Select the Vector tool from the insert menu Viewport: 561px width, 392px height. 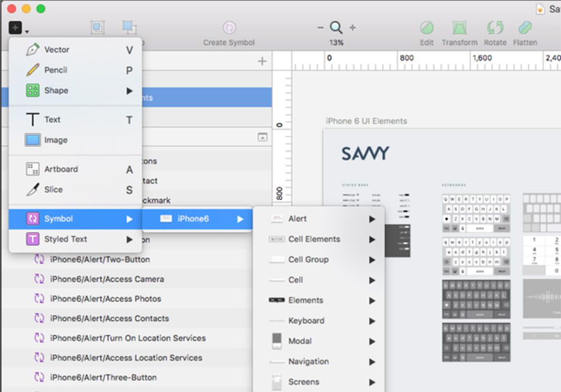coord(57,49)
